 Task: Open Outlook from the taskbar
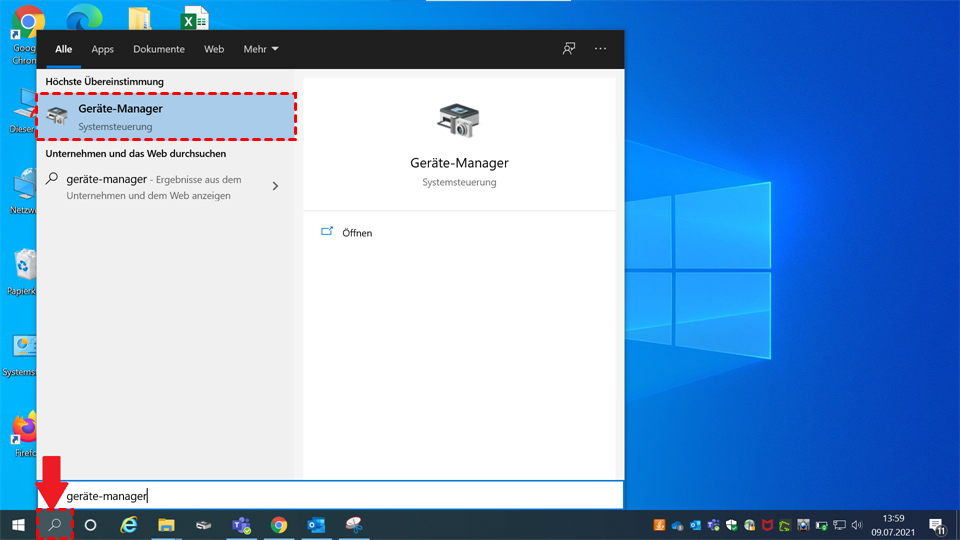[x=316, y=525]
